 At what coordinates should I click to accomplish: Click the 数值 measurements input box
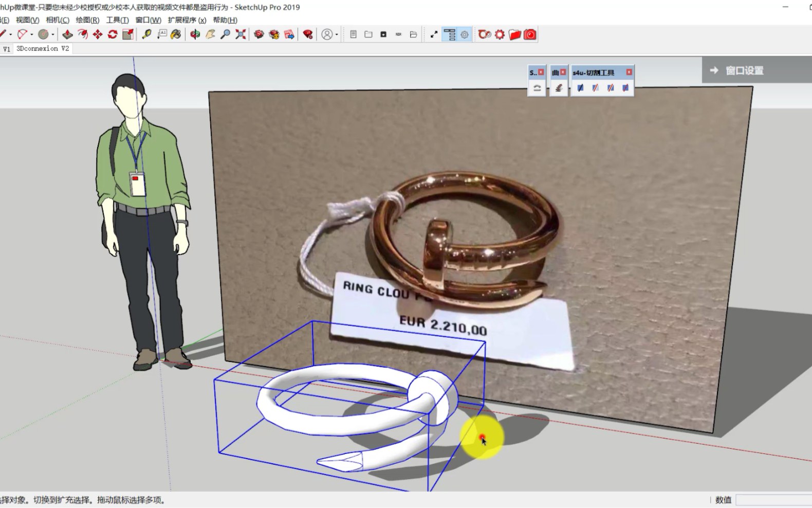(x=773, y=500)
